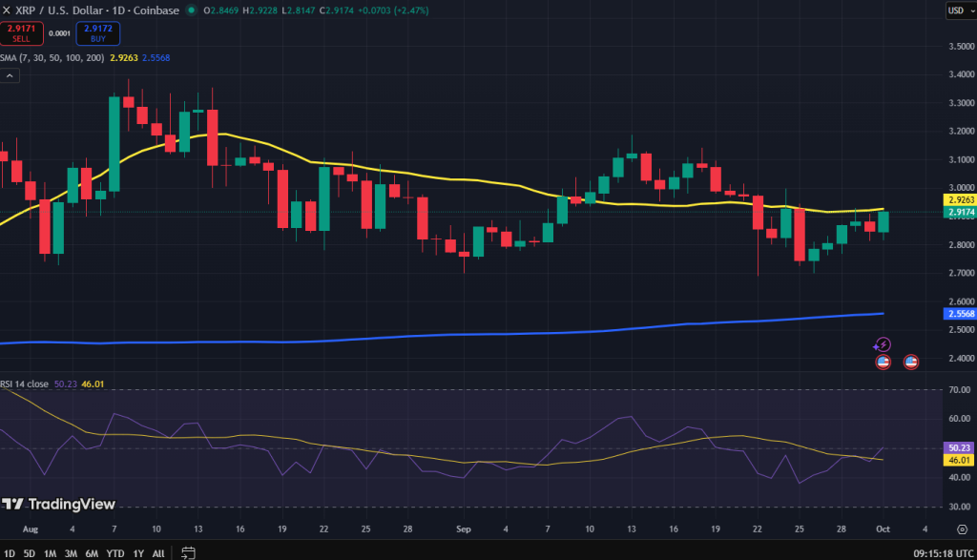Select the YTD range option

(x=114, y=552)
